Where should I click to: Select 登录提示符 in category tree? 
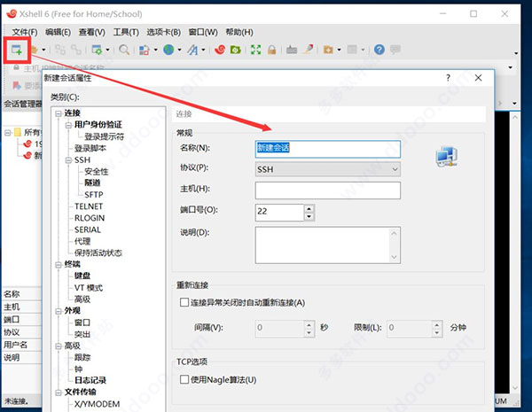104,136
